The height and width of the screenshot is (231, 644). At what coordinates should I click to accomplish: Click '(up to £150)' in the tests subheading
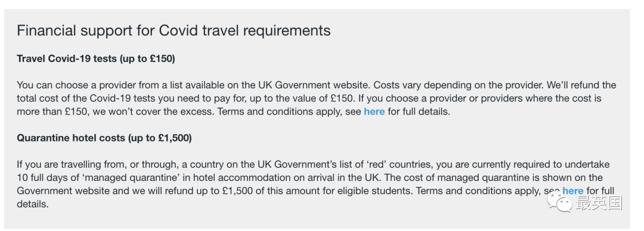[147, 58]
